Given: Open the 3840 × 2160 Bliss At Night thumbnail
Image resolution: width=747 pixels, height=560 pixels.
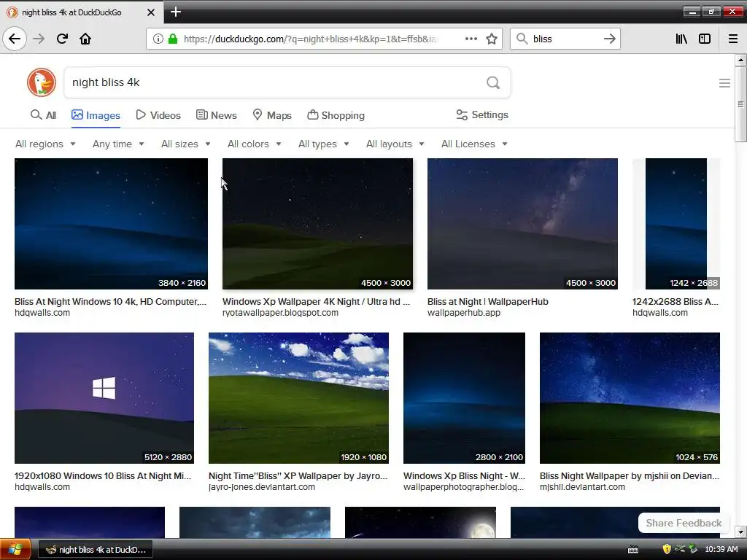Looking at the screenshot, I should (x=111, y=224).
